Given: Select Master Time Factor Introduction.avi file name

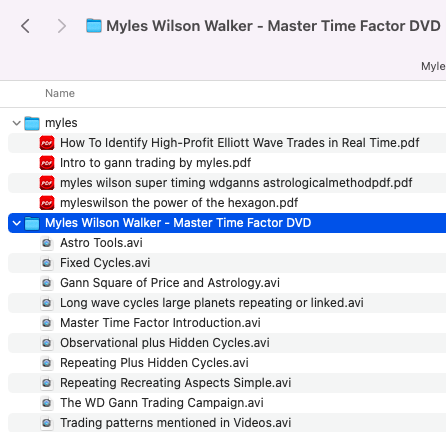Looking at the screenshot, I should (160, 323).
